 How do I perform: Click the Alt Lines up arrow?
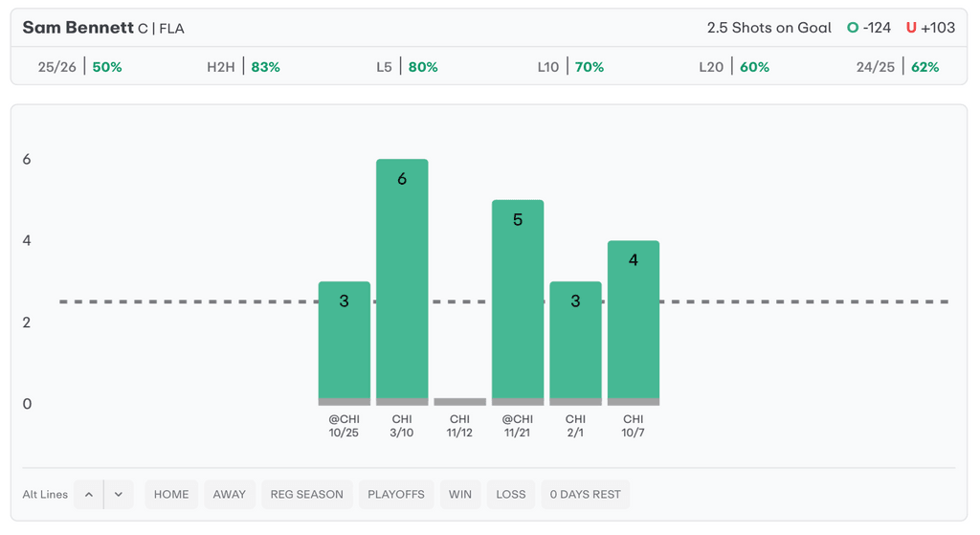pyautogui.click(x=89, y=495)
